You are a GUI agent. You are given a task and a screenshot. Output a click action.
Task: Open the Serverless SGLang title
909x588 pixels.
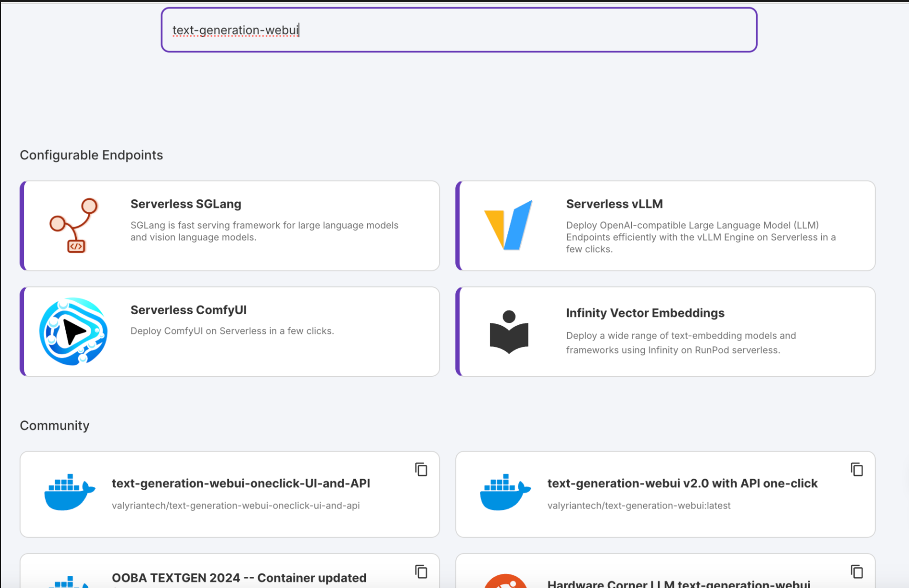pyautogui.click(x=186, y=204)
